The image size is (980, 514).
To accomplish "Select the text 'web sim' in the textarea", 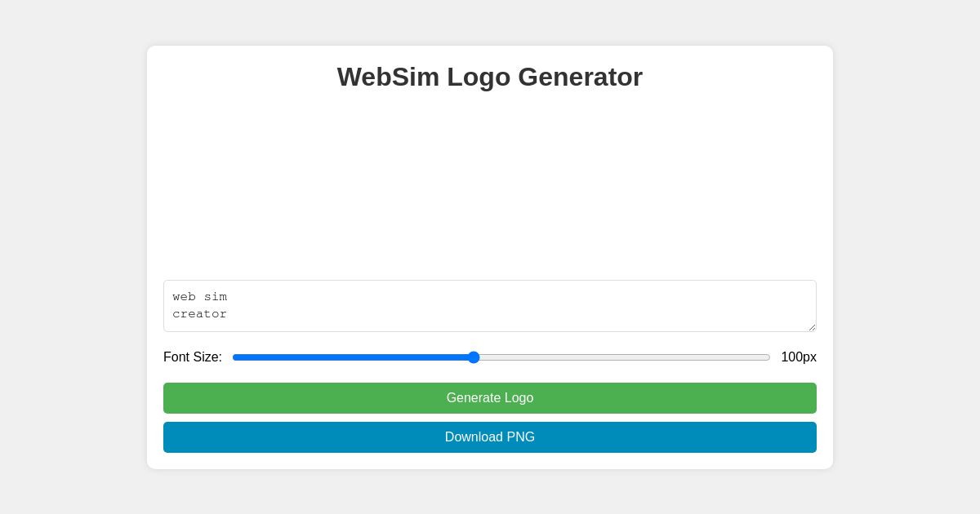I will coord(199,297).
